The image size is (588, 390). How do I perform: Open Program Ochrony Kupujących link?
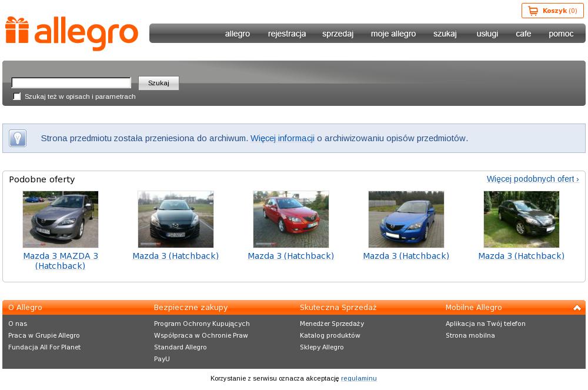tap(202, 324)
